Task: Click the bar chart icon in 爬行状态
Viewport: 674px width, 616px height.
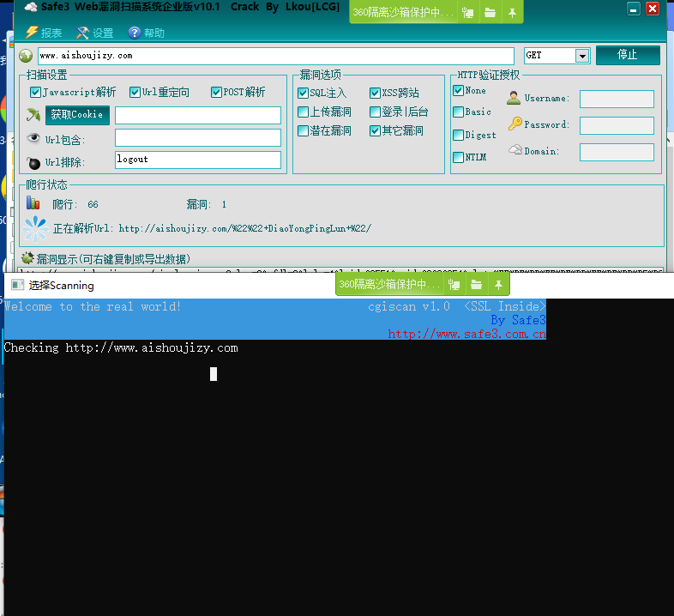Action: pyautogui.click(x=33, y=203)
